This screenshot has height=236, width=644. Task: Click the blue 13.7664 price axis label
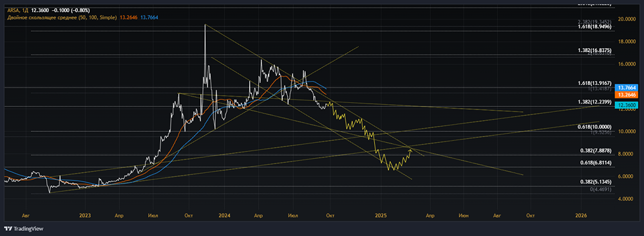click(x=627, y=88)
